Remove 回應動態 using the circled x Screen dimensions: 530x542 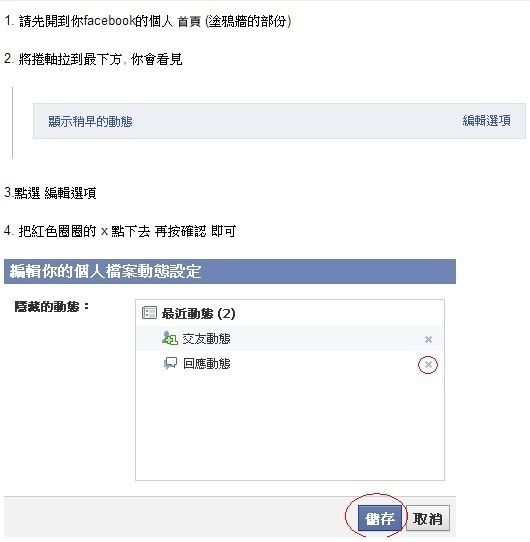(x=428, y=364)
